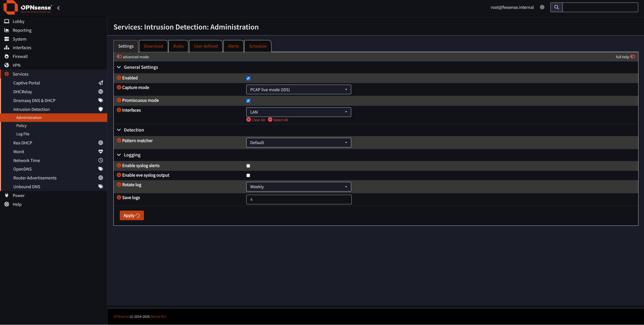644x325 pixels.
Task: Uncheck the Enabled checkbox
Action: click(x=248, y=78)
